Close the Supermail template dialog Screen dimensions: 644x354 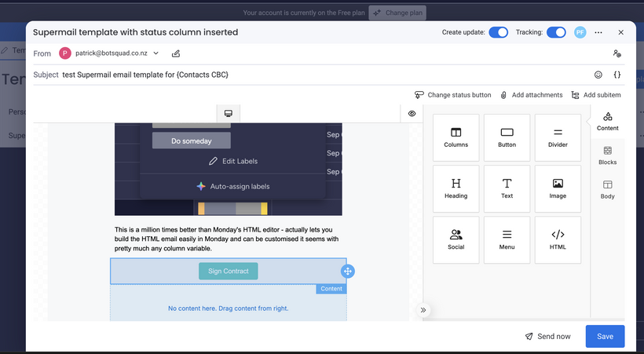(621, 32)
